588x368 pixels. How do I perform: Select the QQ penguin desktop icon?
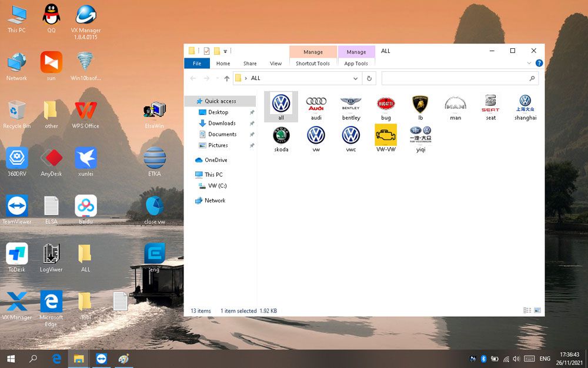[51, 18]
